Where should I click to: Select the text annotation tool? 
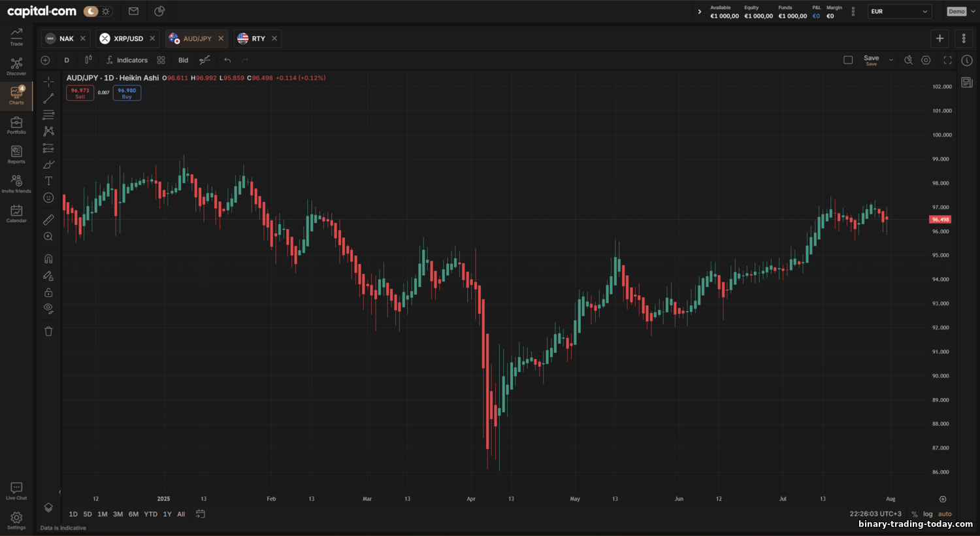(48, 181)
